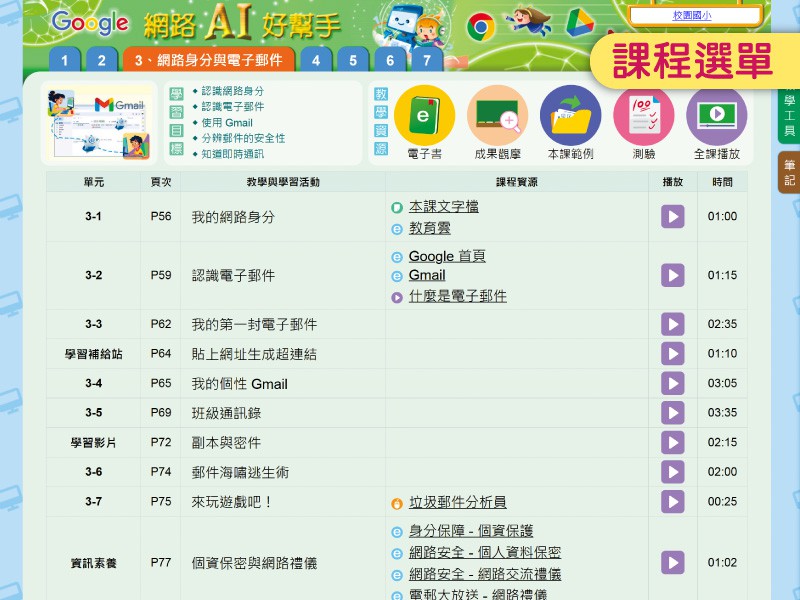Screen dimensions: 800x600
Task: Open the 垃圾郵件分析員 game link
Action: 457,502
